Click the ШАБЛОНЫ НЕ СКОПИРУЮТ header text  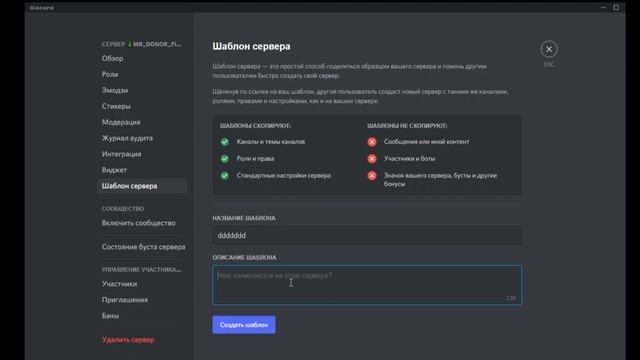point(407,126)
